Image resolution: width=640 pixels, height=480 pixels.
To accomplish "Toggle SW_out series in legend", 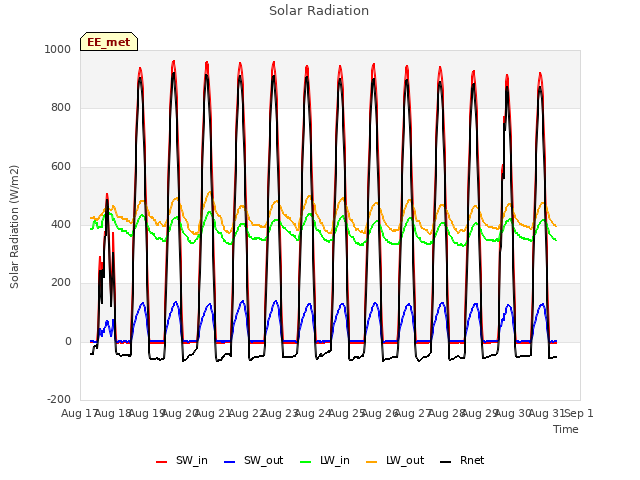I will click(253, 460).
